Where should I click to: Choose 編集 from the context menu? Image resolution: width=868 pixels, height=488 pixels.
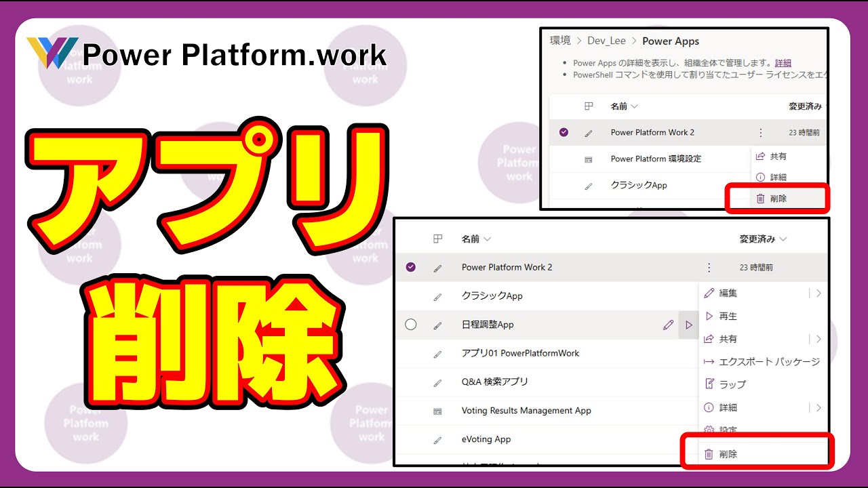pyautogui.click(x=728, y=293)
